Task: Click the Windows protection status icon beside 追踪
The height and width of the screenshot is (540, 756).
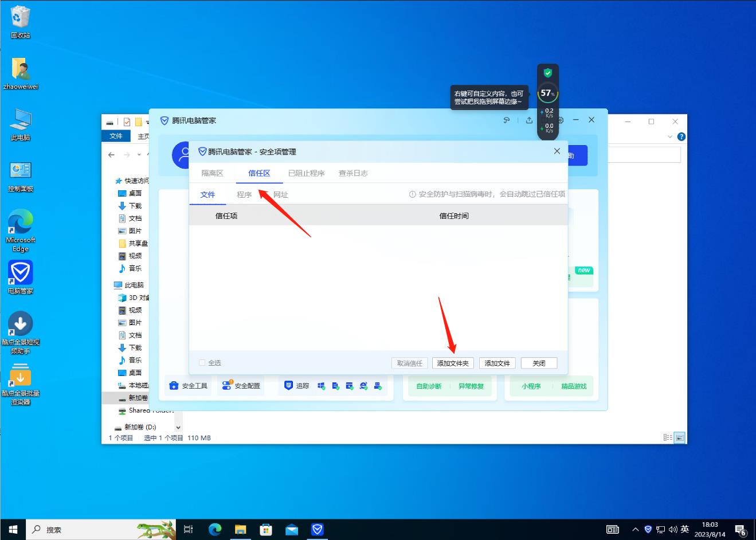Action: tap(322, 386)
